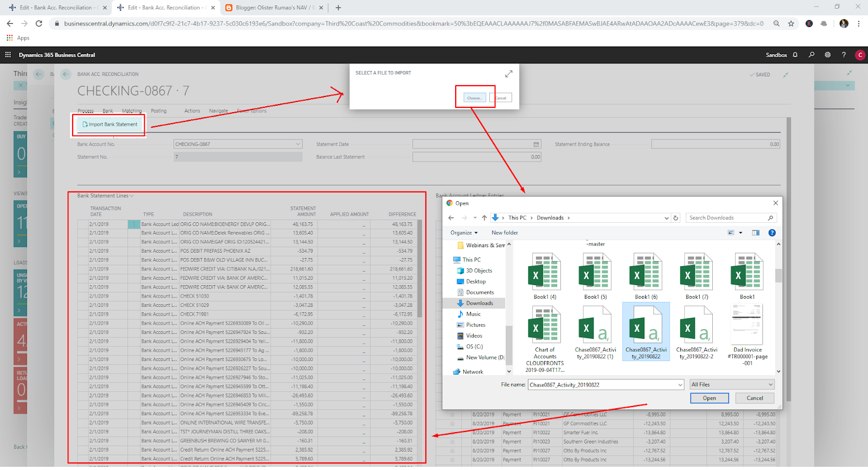Screen dimensions: 868x470
Task: Open the Organize menu
Action: (x=464, y=233)
